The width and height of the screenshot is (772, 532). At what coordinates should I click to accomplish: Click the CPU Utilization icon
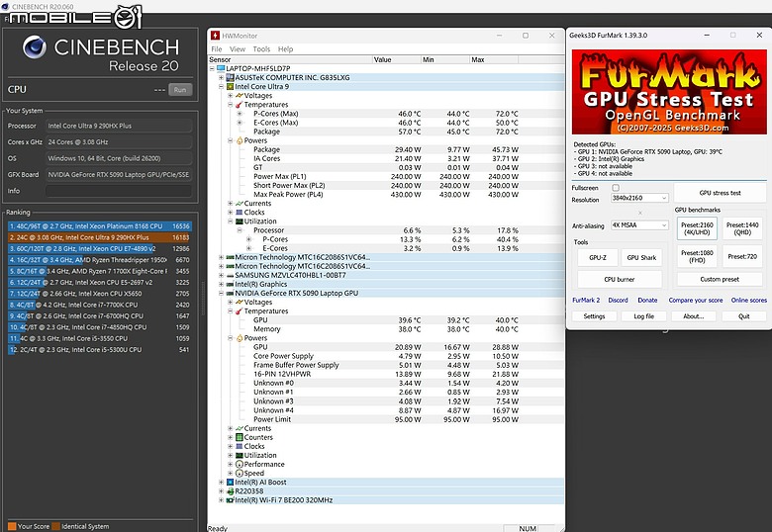coord(240,222)
